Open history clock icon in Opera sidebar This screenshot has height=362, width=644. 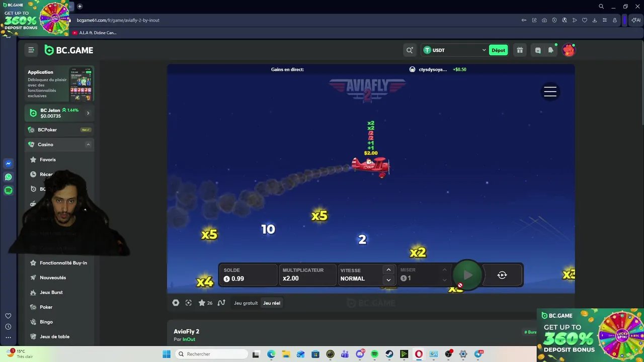(8, 327)
